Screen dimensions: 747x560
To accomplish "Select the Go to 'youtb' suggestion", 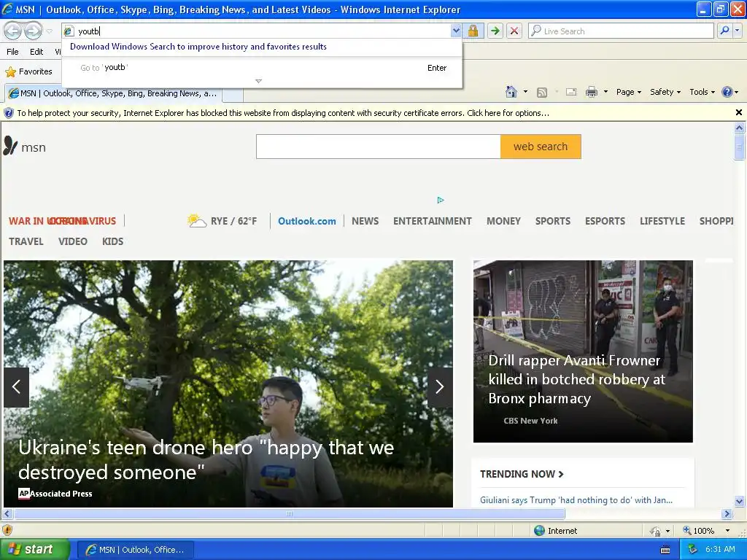I will 262,68.
